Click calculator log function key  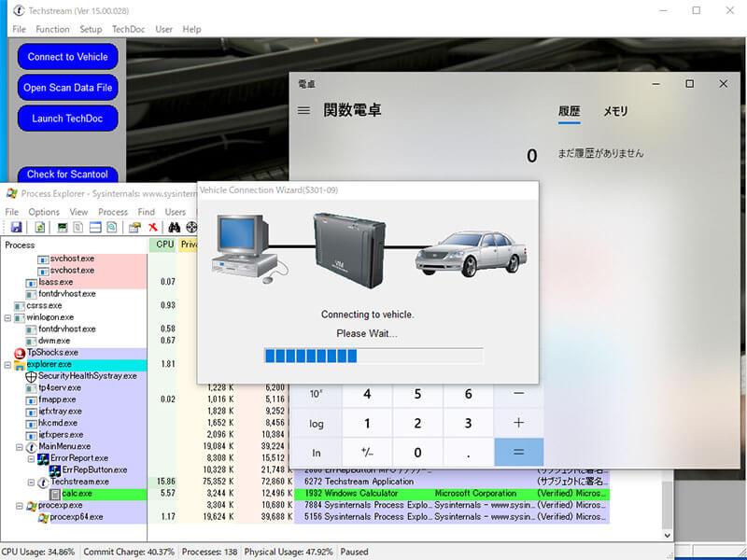317,423
